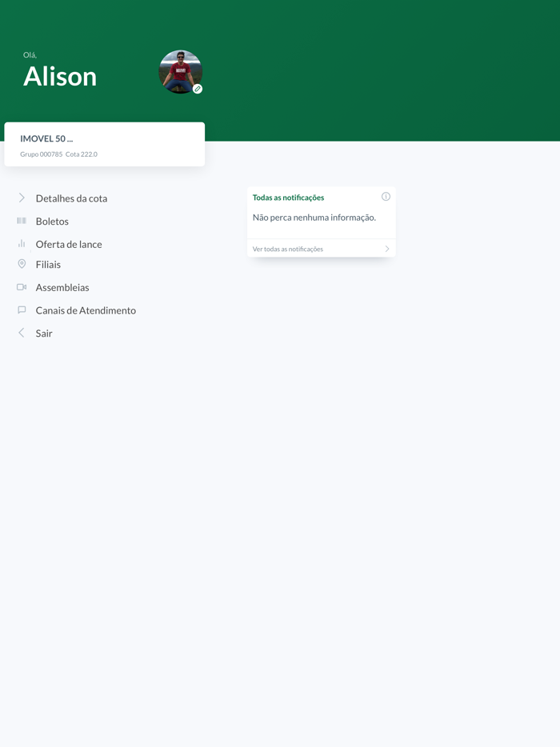Click the text Não perca nenhuma informação
Viewport: 560px width, 747px height.
pyautogui.click(x=314, y=218)
